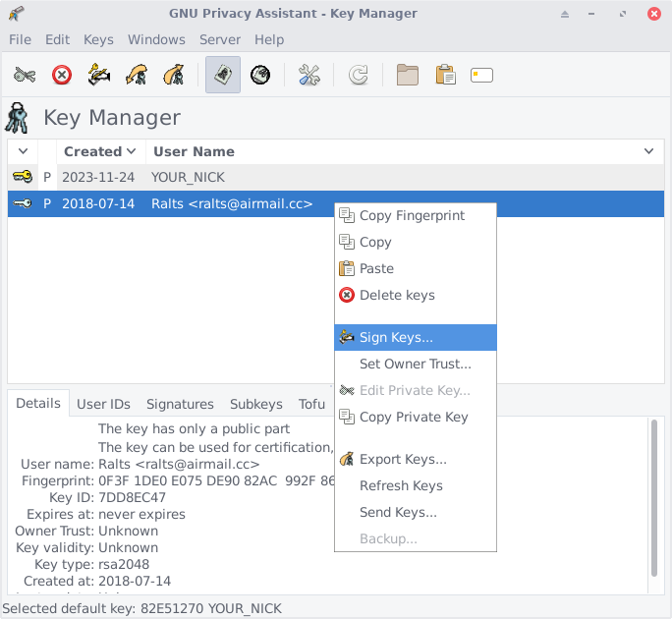Viewport: 672px width, 619px height.
Task: Expand the column chooser arrow at the right of User Name
Action: 648,151
